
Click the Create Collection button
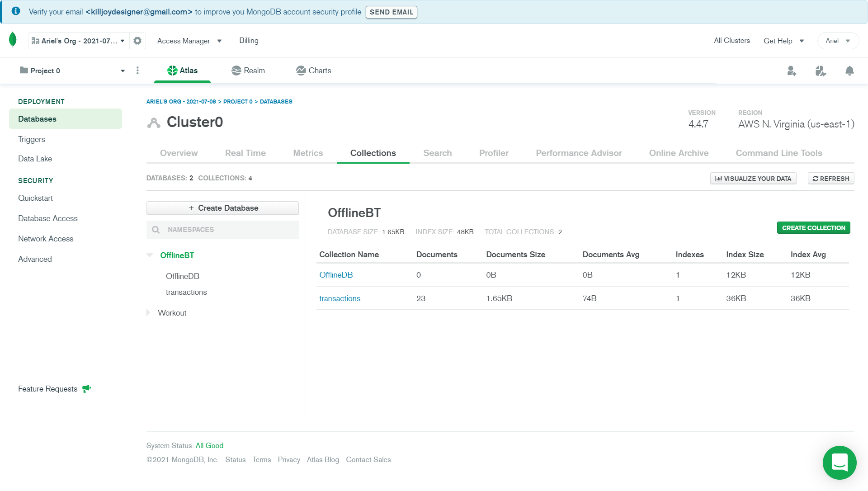pos(813,228)
